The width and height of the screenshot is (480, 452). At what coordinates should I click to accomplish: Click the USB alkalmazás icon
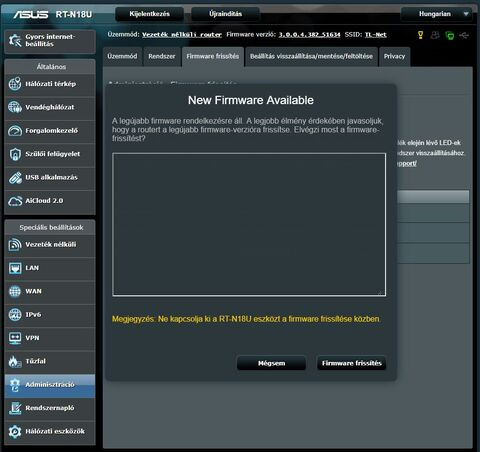15,177
